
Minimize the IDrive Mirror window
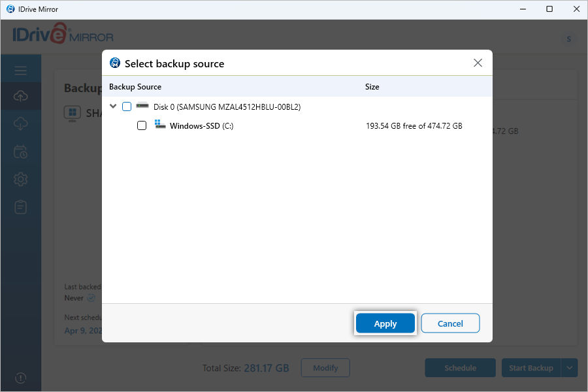(523, 9)
